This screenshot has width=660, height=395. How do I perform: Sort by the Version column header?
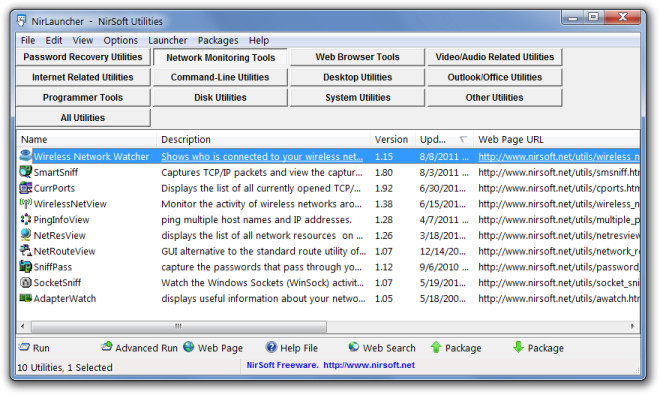pyautogui.click(x=392, y=139)
